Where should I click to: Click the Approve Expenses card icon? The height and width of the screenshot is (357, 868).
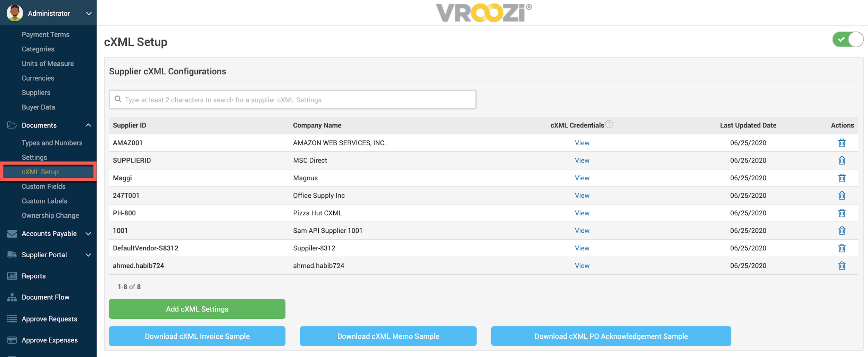click(x=12, y=340)
